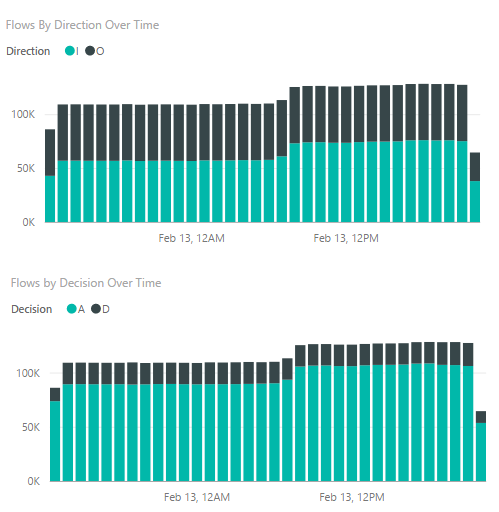Select the first bar's teal segment in Decision chart
The image size is (499, 512).
55,441
